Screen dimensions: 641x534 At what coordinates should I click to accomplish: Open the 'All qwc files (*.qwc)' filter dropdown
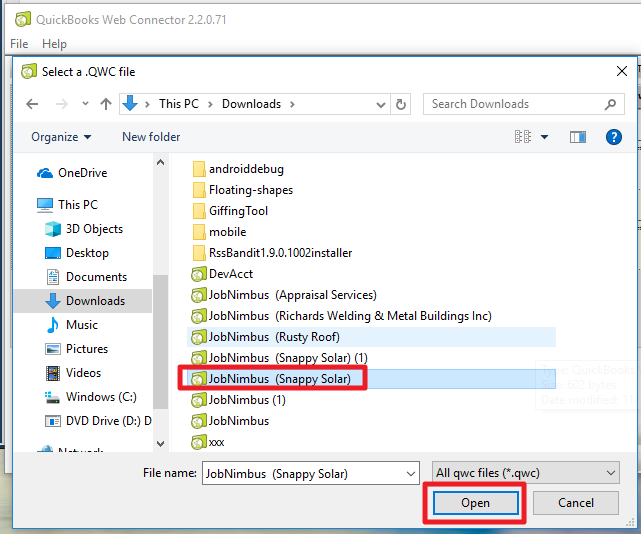tap(526, 473)
